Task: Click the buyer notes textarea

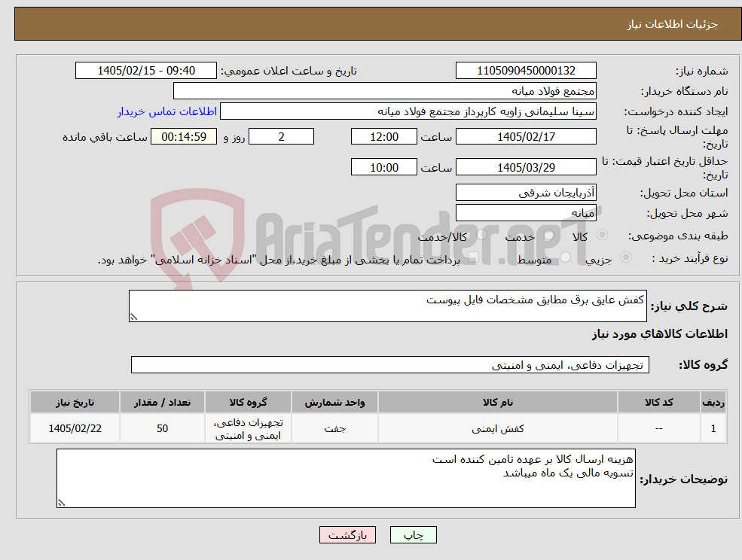Action: 346,478
